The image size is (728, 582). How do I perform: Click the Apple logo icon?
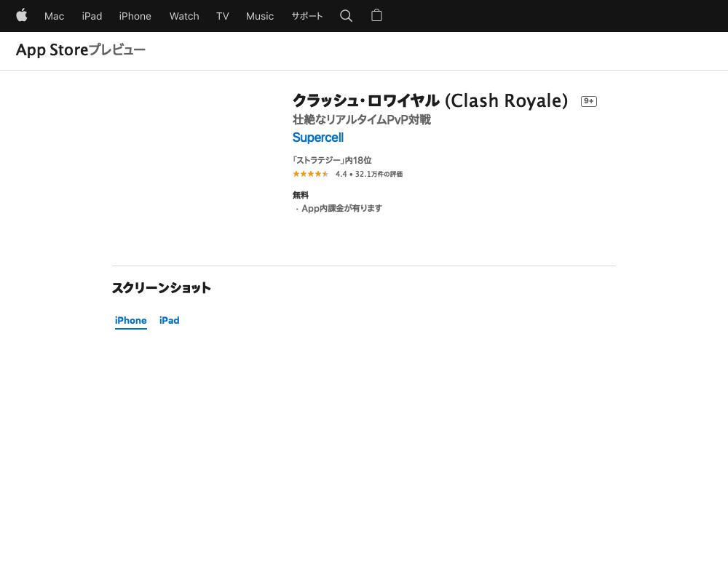[22, 16]
